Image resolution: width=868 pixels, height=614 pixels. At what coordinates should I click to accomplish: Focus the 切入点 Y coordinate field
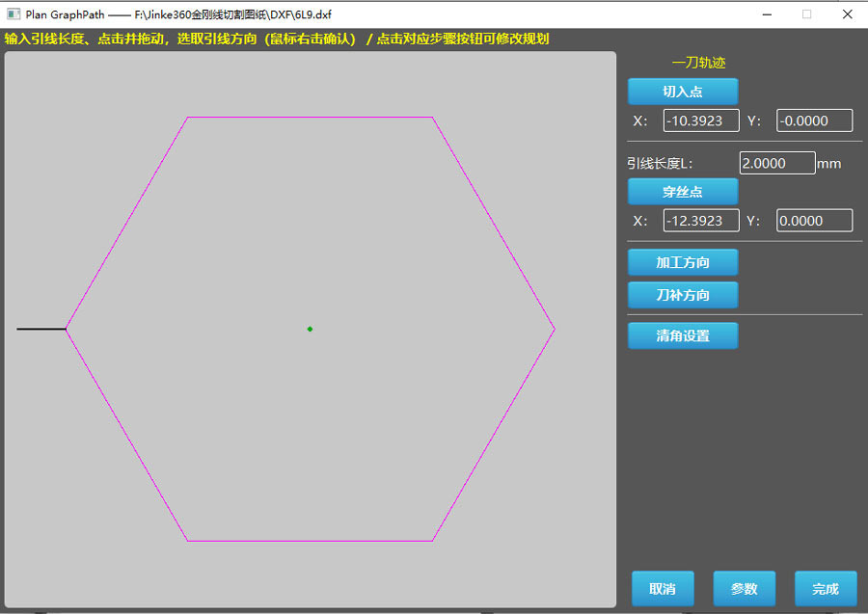pyautogui.click(x=814, y=120)
